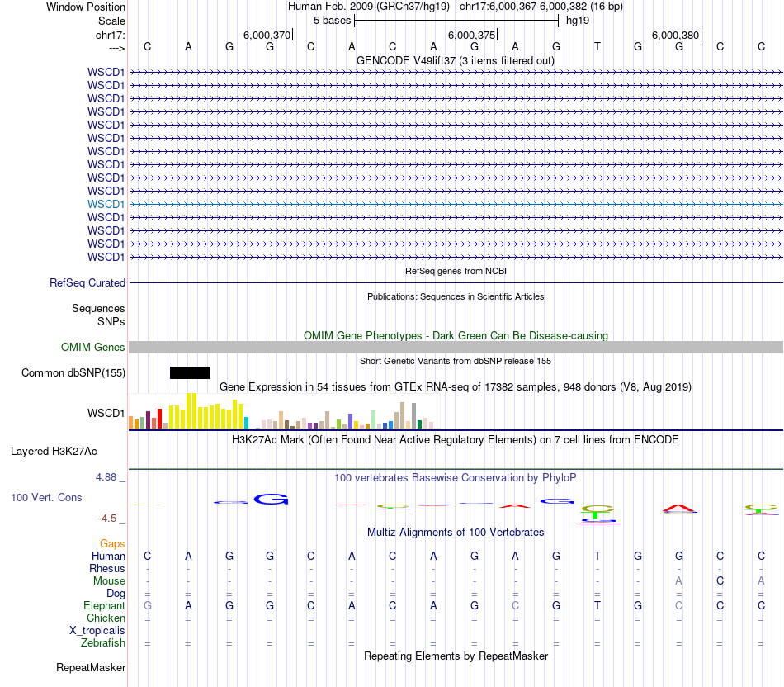Image resolution: width=784 pixels, height=687 pixels.
Task: Open the 'H3K27Ac Mark' ENCODE track title
Action: click(x=455, y=440)
